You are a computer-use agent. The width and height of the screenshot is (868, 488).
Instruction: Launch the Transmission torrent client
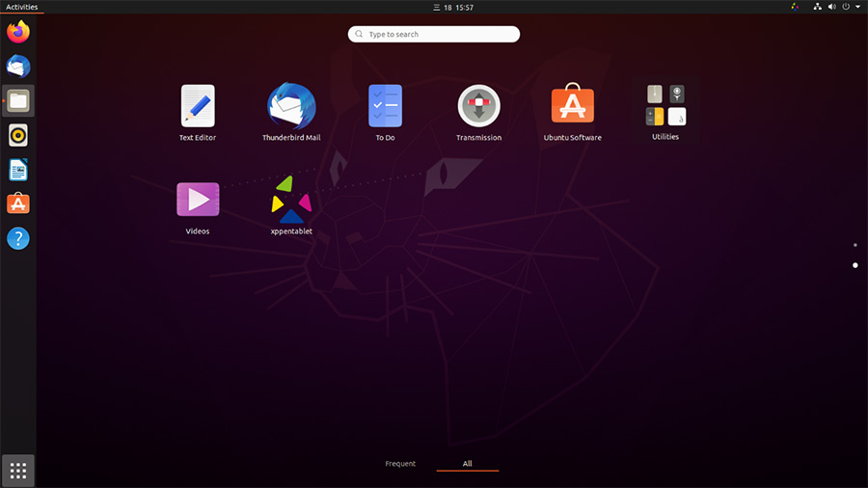point(478,106)
